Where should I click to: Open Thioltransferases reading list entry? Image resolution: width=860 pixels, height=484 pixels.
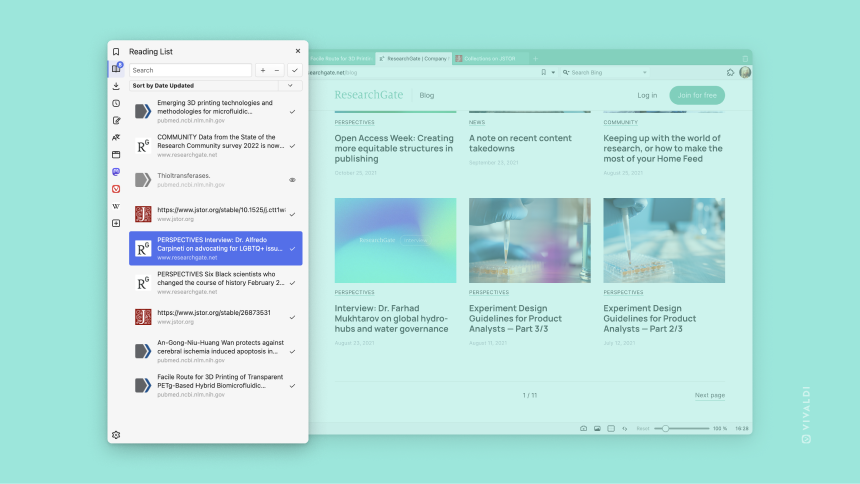(x=216, y=180)
